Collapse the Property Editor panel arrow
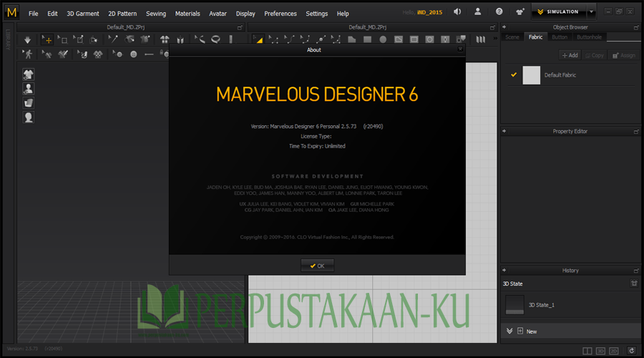Screen dimensions: 644x358 (504, 131)
